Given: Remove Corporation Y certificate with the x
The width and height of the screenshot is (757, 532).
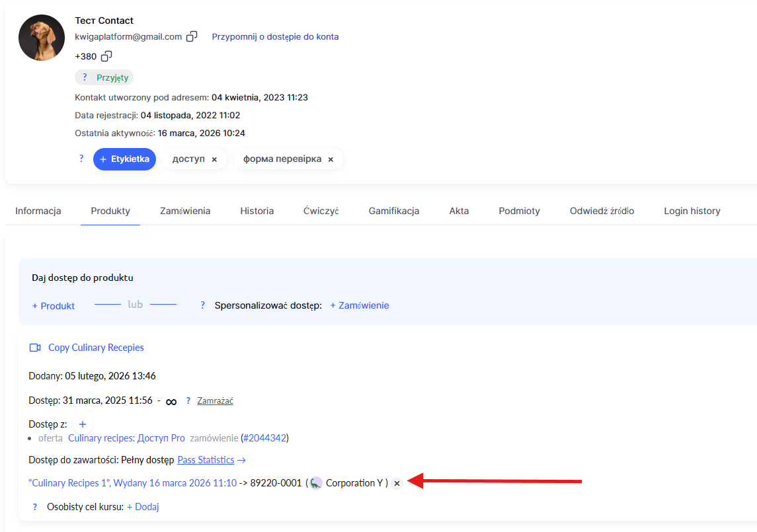Looking at the screenshot, I should point(397,483).
